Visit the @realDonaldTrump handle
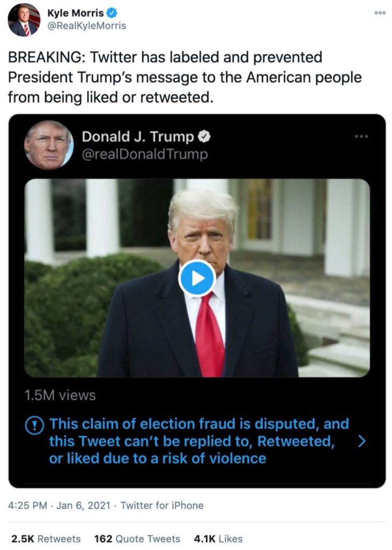The image size is (392, 550). [144, 155]
